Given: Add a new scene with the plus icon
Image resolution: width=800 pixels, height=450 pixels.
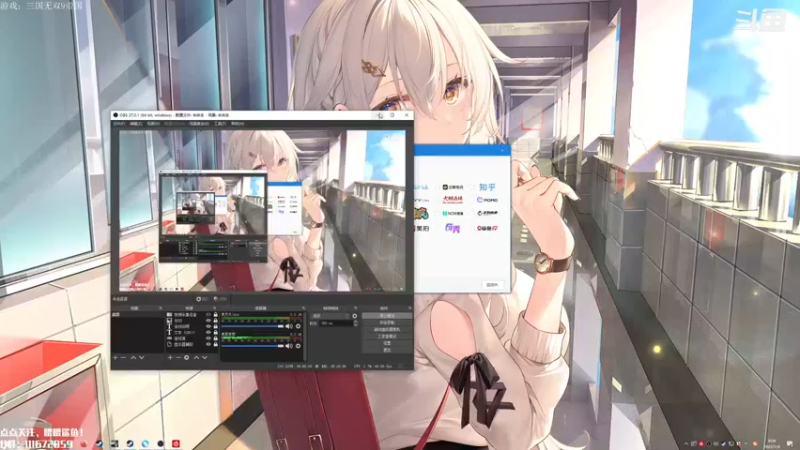Looking at the screenshot, I should click(115, 358).
